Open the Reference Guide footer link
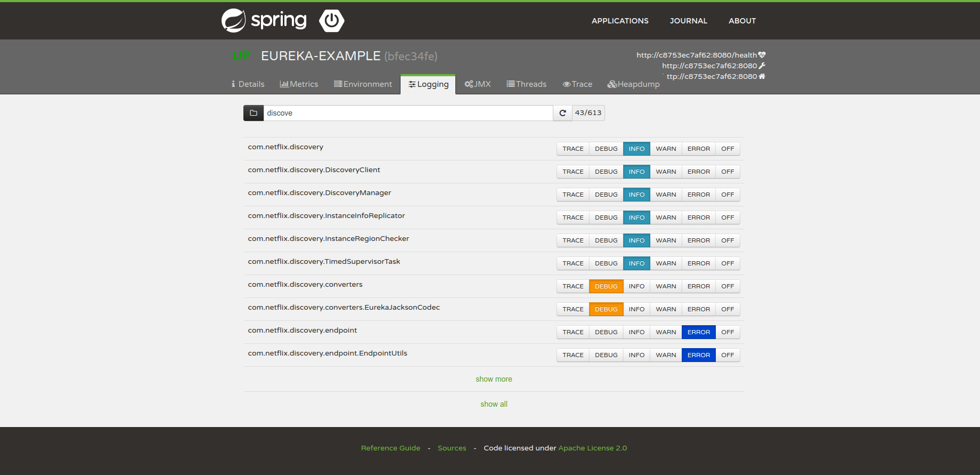This screenshot has width=980, height=475. pyautogui.click(x=390, y=448)
